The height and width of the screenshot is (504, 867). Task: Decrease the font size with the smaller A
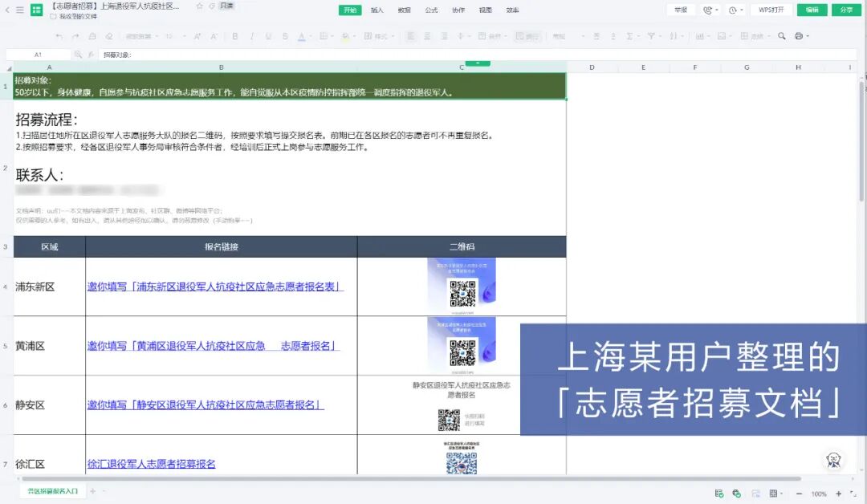pyautogui.click(x=214, y=36)
